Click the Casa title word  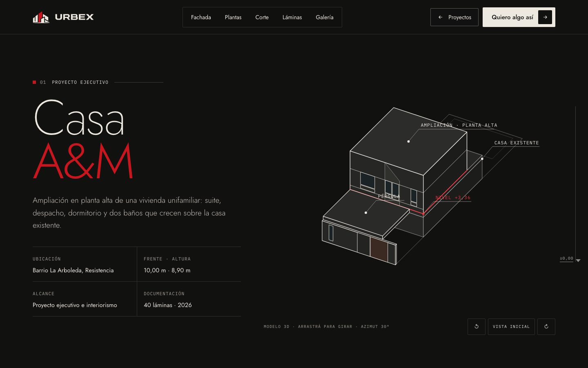coord(79,118)
